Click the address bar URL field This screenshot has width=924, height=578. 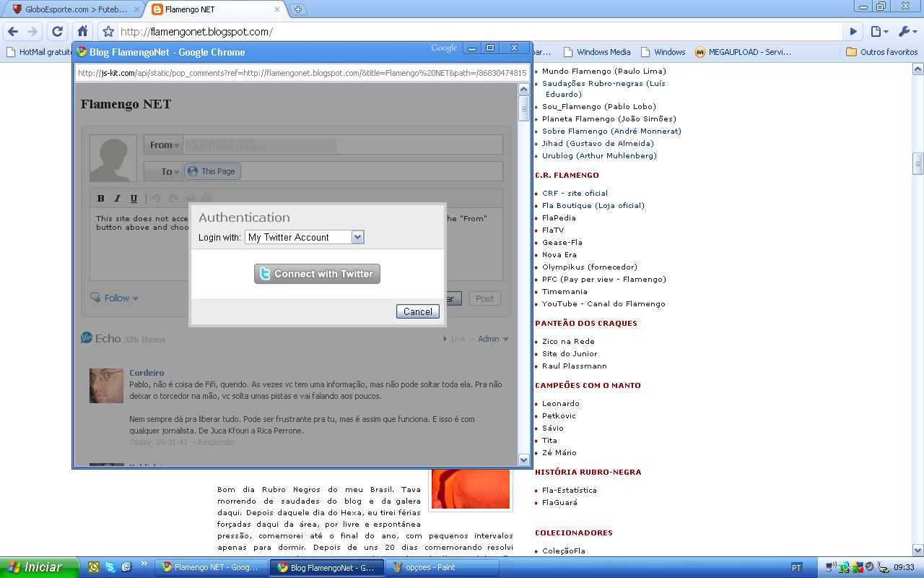[x=479, y=32]
